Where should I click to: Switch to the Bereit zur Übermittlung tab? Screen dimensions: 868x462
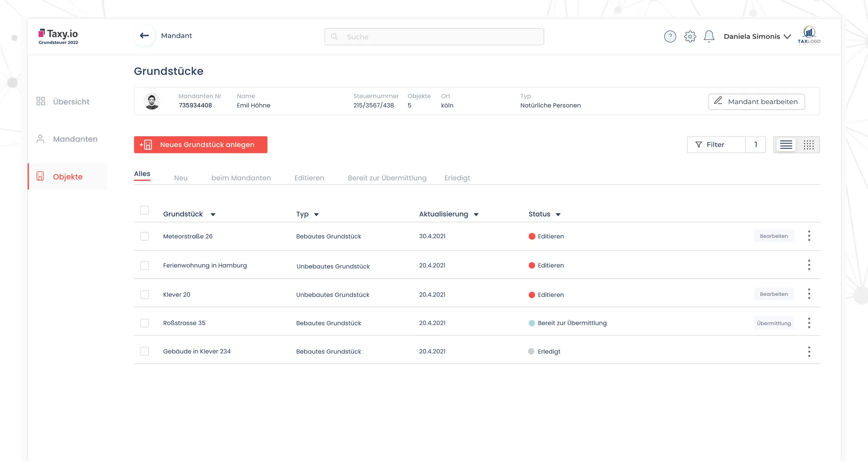(x=387, y=178)
